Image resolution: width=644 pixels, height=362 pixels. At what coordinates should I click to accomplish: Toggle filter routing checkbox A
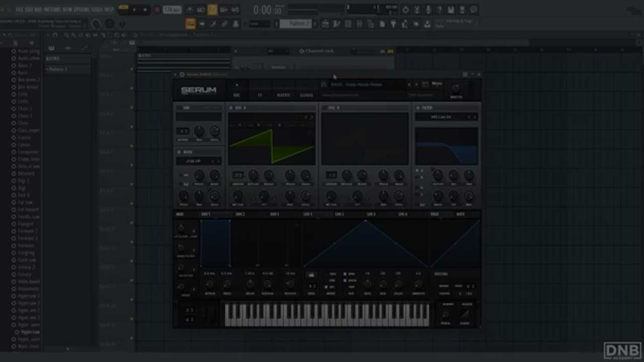click(417, 171)
